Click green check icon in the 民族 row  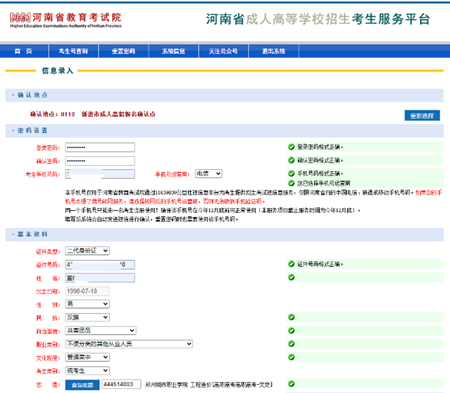pos(291,317)
